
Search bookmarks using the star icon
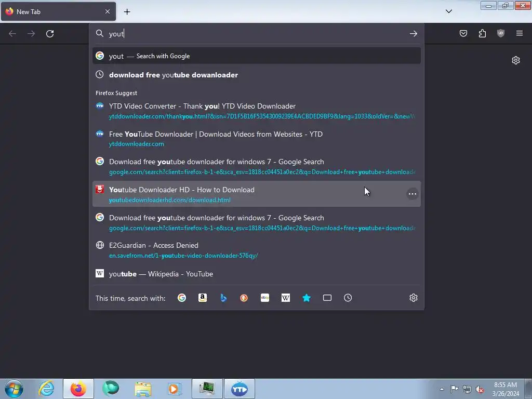tap(307, 298)
